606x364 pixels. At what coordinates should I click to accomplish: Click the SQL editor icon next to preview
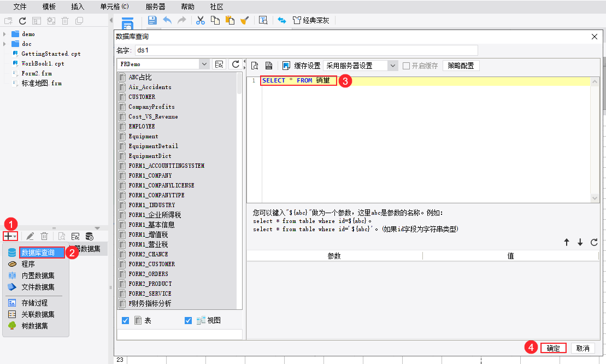point(269,66)
